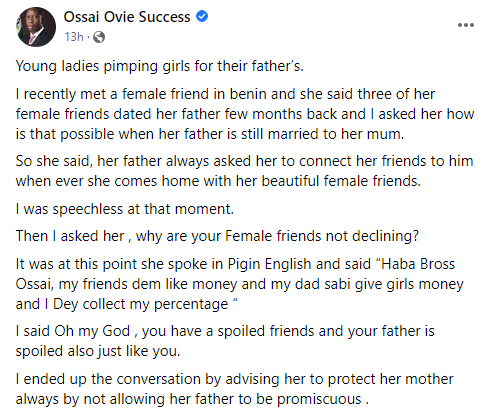Click the line 'I was speechless at that moment'
The width and height of the screenshot is (495, 411).
coord(125,209)
